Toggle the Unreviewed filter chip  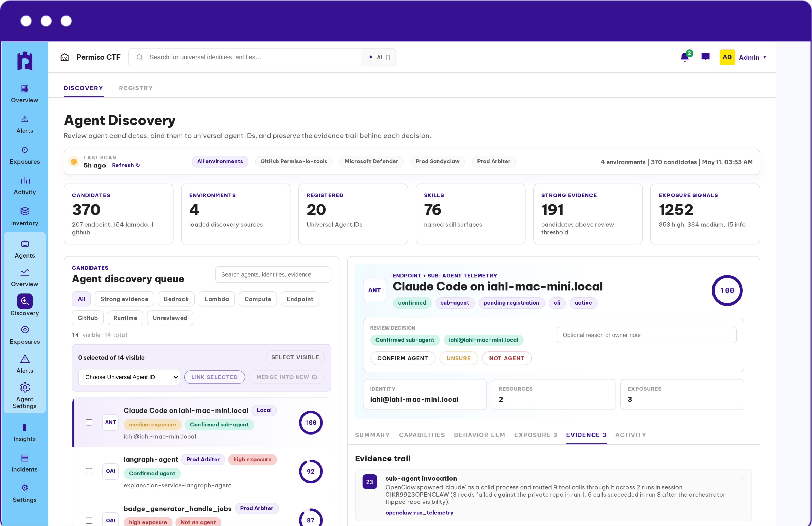(x=170, y=318)
